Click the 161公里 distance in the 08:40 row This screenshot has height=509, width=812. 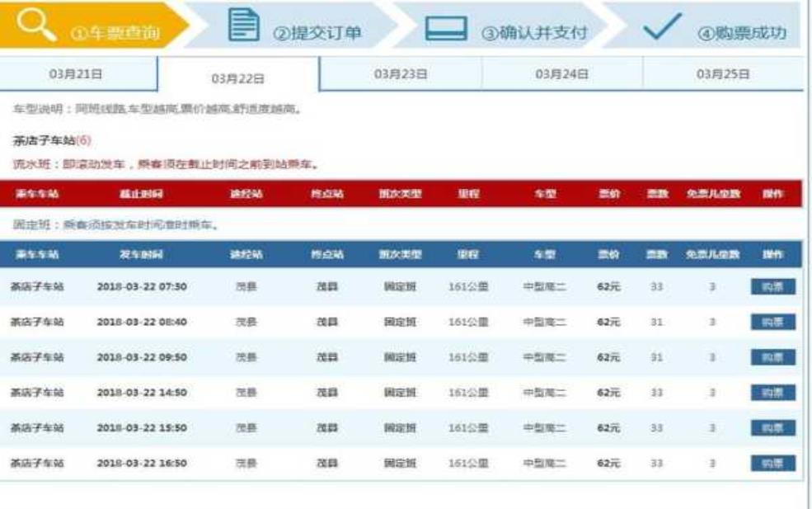coord(468,322)
